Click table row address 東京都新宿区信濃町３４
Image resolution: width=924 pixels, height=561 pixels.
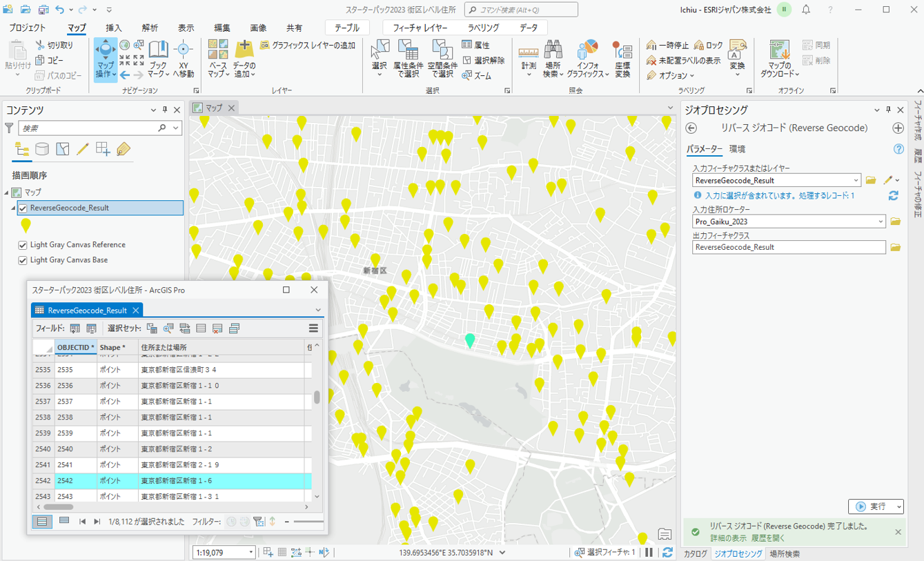click(179, 370)
